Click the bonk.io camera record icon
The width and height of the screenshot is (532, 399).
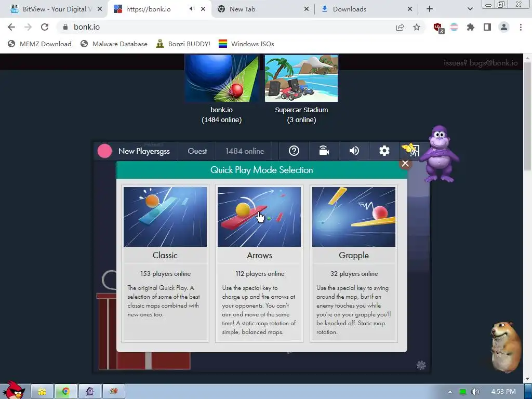click(324, 151)
